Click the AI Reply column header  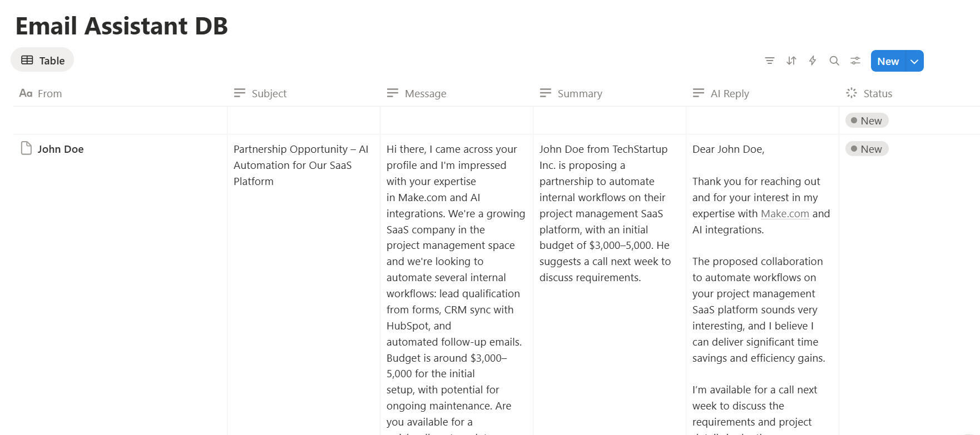tap(729, 93)
